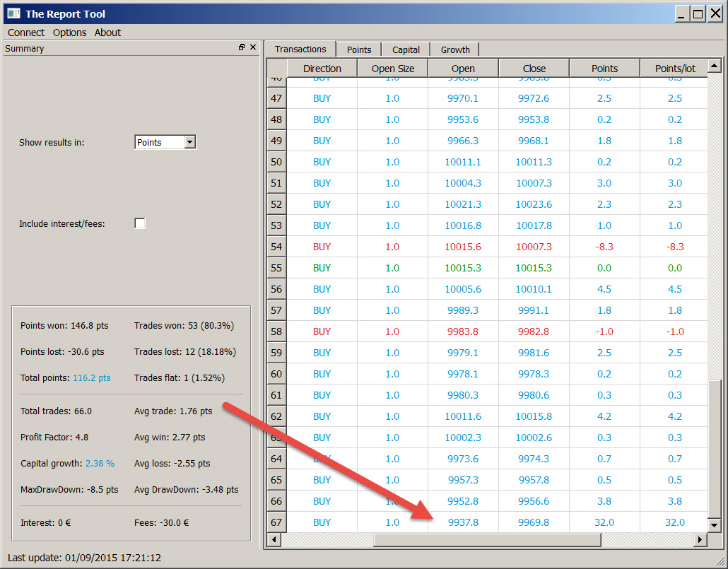Click the Report Tool title bar icon
The height and width of the screenshot is (569, 728).
click(13, 13)
